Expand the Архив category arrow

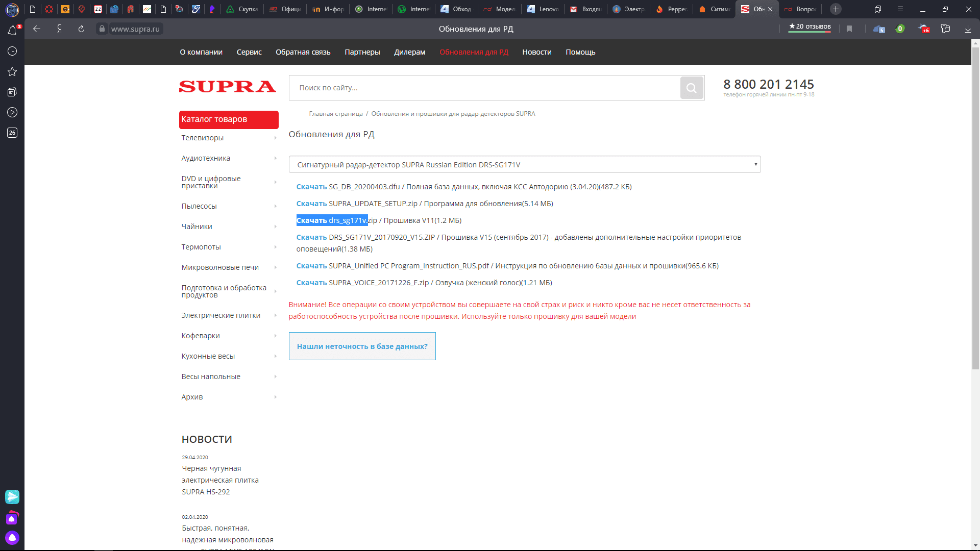(275, 397)
